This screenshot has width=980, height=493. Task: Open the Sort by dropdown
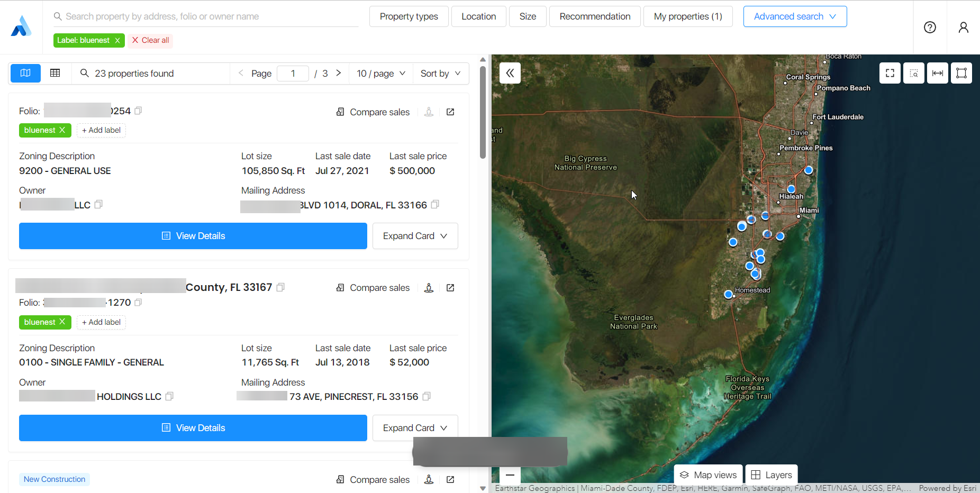point(440,74)
